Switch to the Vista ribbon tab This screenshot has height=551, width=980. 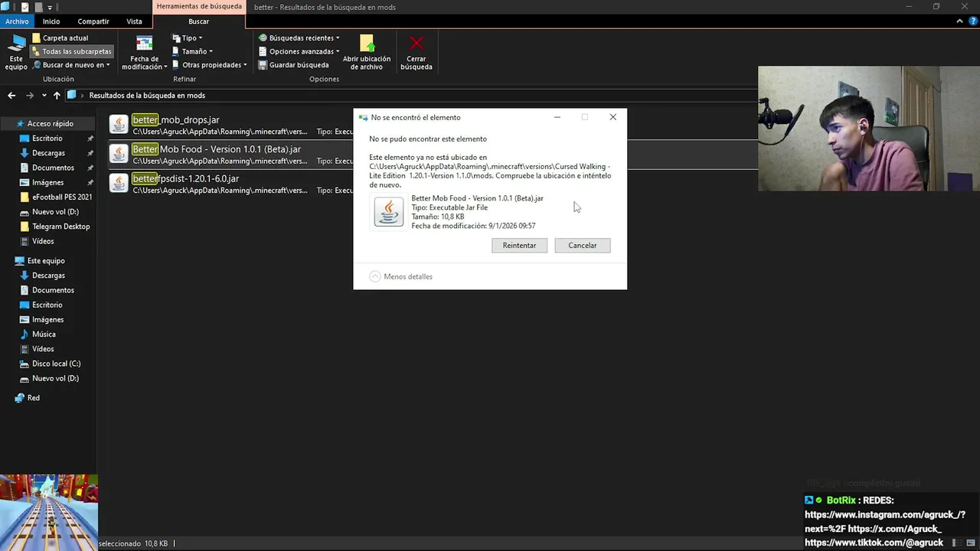coord(134,21)
